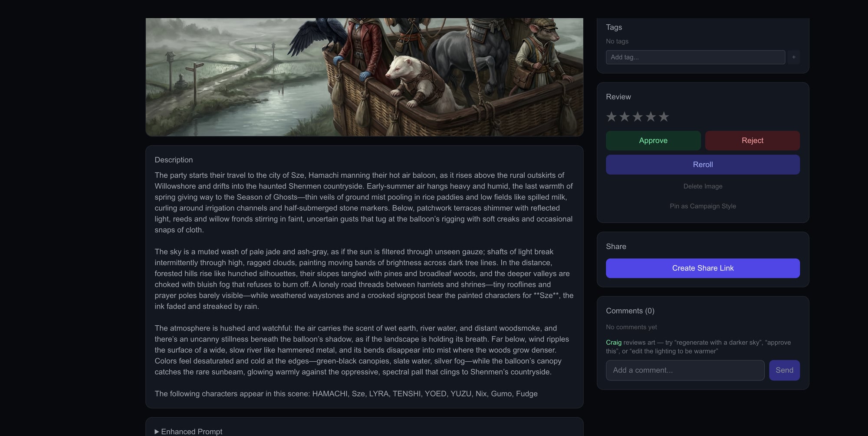Click the plus icon to add a tag
This screenshot has height=436, width=868.
pos(794,57)
